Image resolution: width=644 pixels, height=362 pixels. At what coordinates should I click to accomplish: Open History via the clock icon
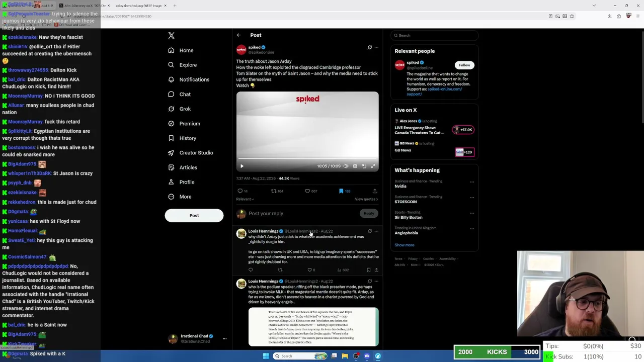tap(171, 138)
